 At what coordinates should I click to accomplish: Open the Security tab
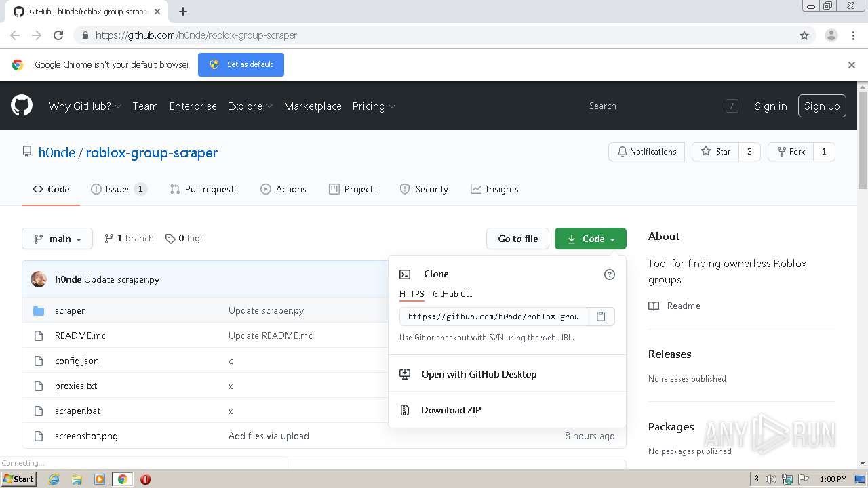point(424,189)
